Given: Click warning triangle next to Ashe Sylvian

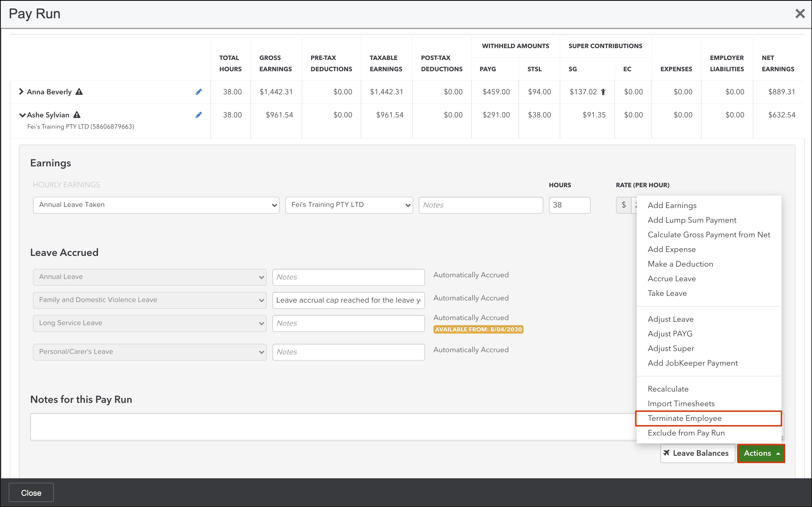Looking at the screenshot, I should coord(77,115).
